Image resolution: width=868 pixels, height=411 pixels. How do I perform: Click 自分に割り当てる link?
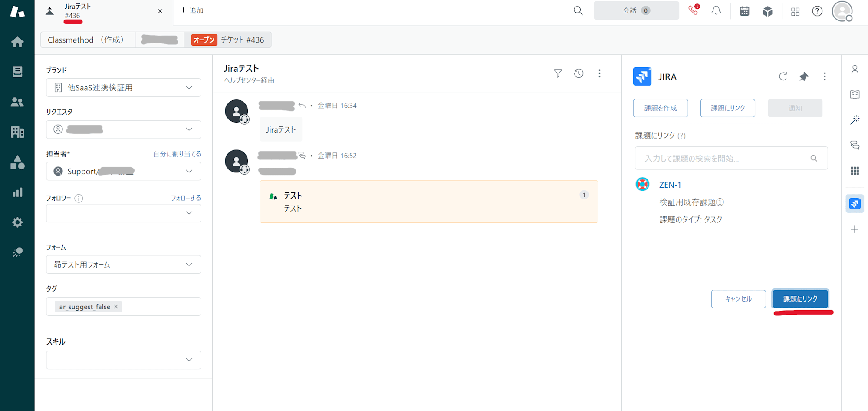(177, 154)
